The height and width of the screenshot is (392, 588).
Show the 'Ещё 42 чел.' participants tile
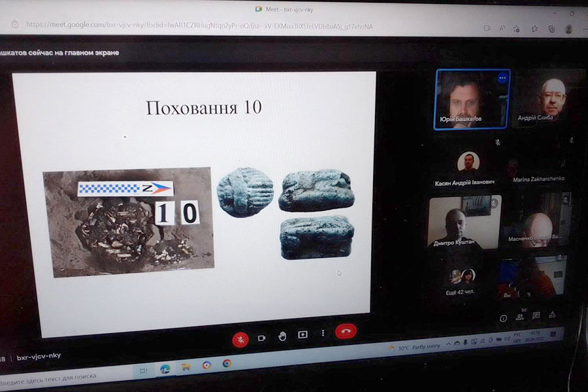click(461, 281)
